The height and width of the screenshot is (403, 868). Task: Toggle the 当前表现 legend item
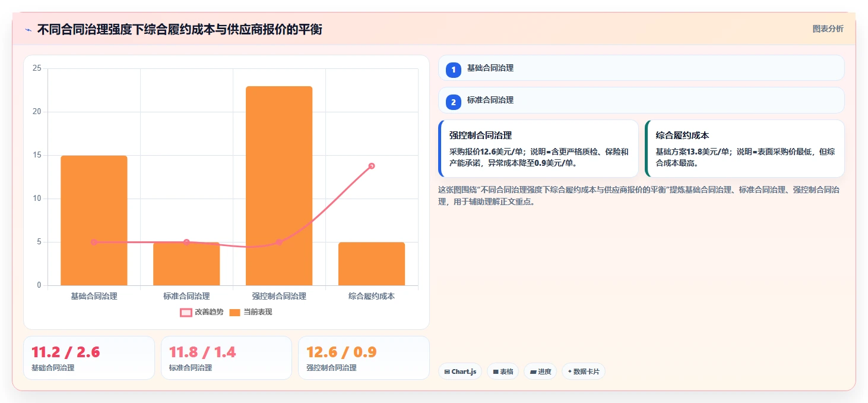[251, 312]
